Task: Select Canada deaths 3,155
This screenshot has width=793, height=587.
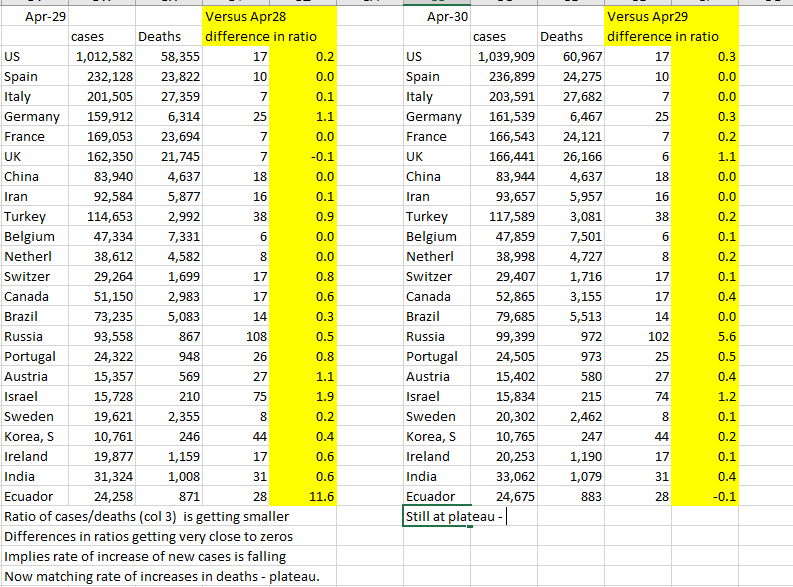Action: pyautogui.click(x=571, y=296)
